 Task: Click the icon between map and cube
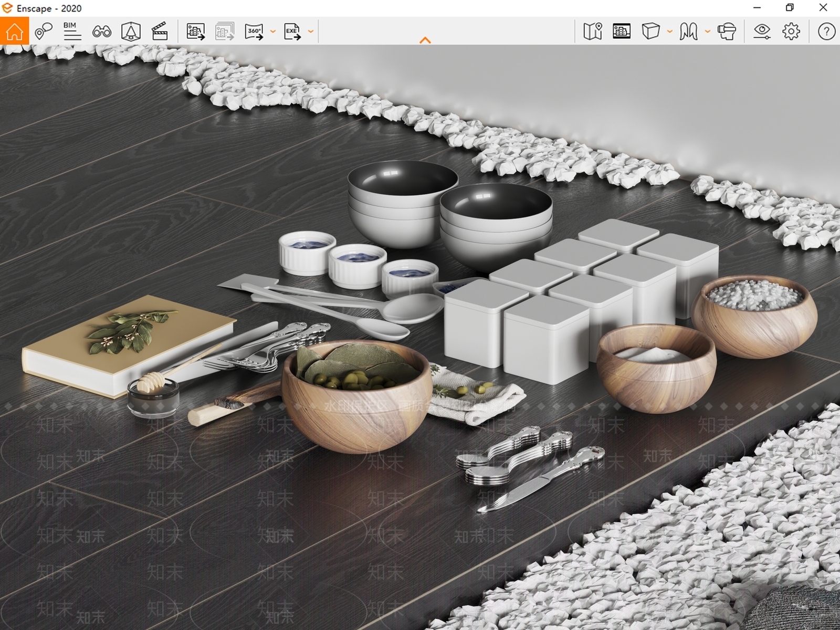pyautogui.click(x=622, y=31)
